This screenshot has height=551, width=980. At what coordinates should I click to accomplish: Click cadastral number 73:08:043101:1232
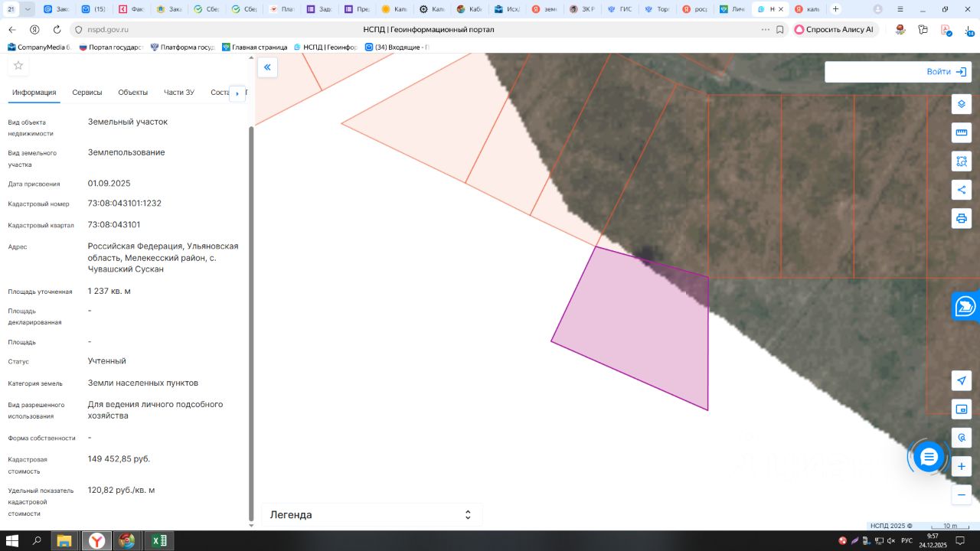click(125, 204)
